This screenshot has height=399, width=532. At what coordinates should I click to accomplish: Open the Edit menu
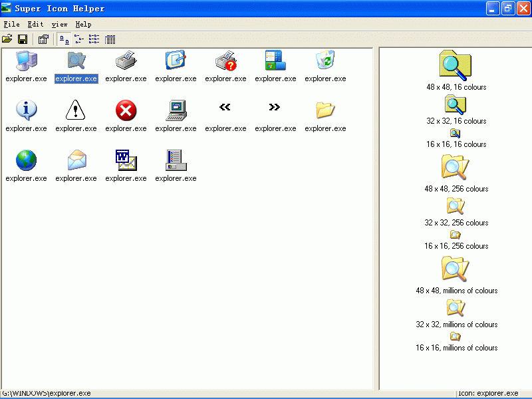(x=35, y=25)
